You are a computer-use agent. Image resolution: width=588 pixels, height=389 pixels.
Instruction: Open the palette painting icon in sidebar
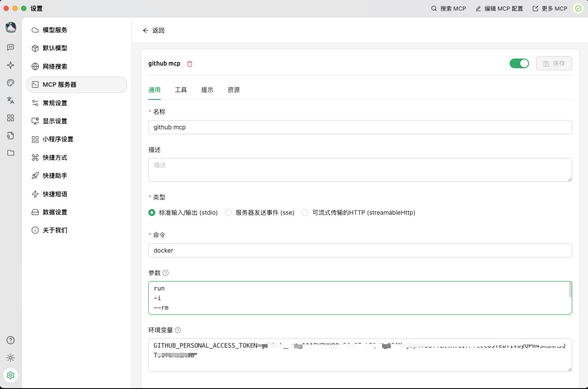(11, 83)
